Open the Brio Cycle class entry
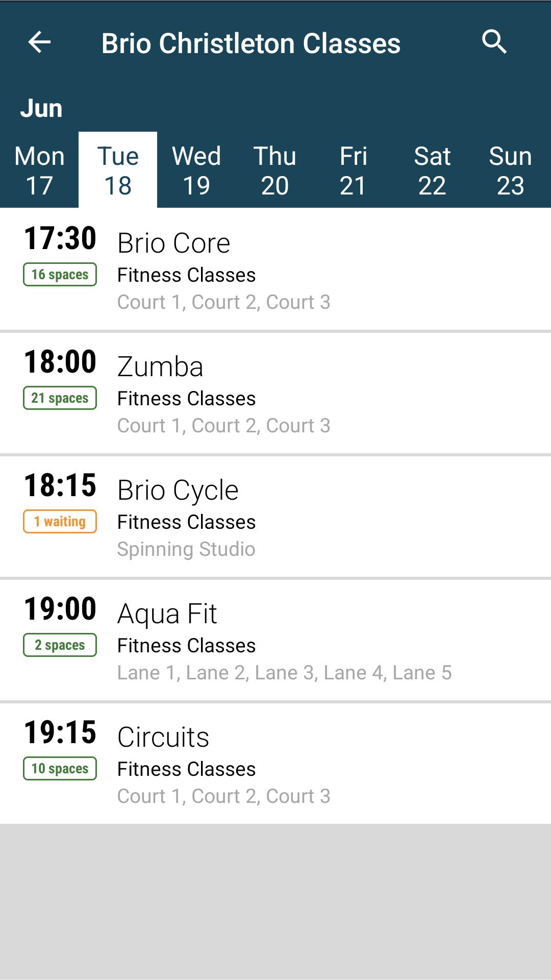 tap(275, 517)
